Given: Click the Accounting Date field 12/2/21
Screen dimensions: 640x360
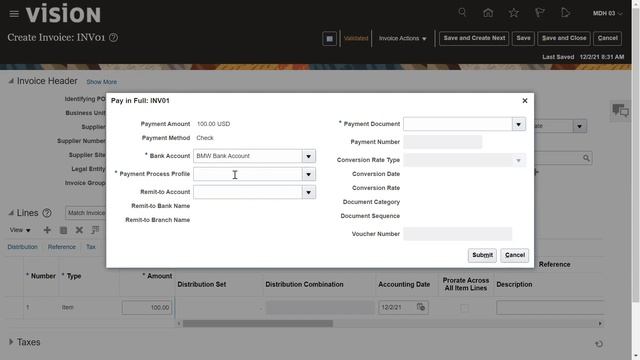Looking at the screenshot, I should (397, 307).
